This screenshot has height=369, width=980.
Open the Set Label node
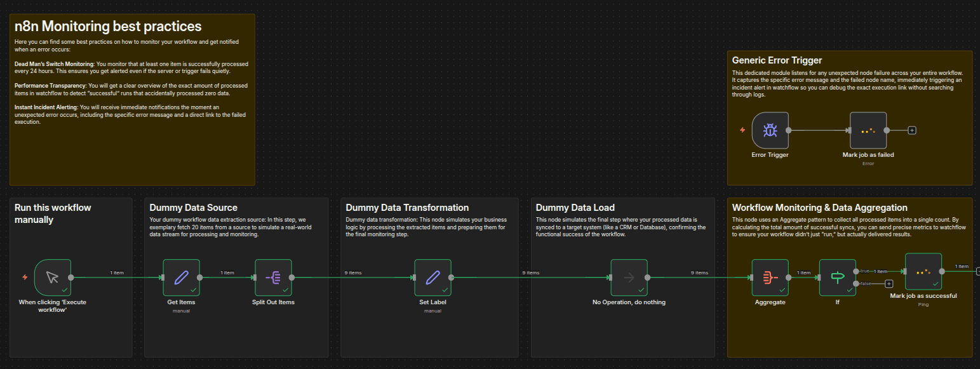(x=433, y=278)
